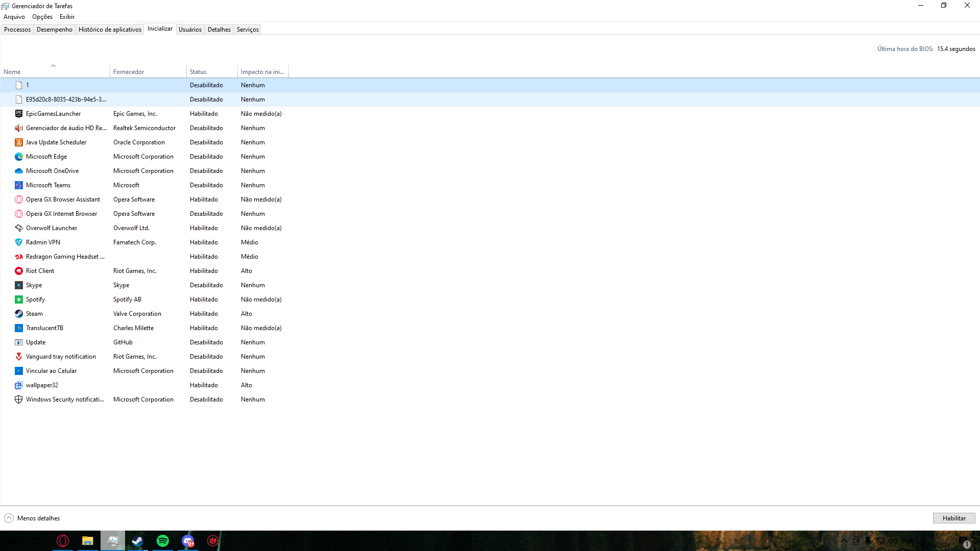980x551 pixels.
Task: Click the Vincular ao Celular icon
Action: pos(19,371)
